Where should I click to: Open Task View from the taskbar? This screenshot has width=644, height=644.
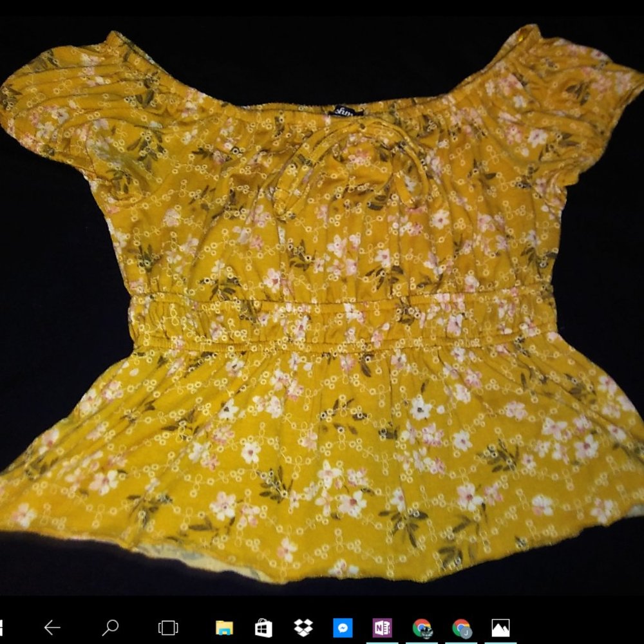pos(168,627)
